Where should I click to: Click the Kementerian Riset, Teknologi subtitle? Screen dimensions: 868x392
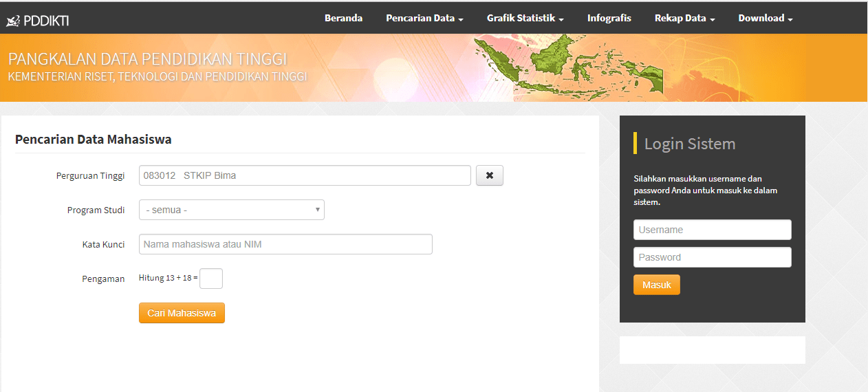coord(158,76)
